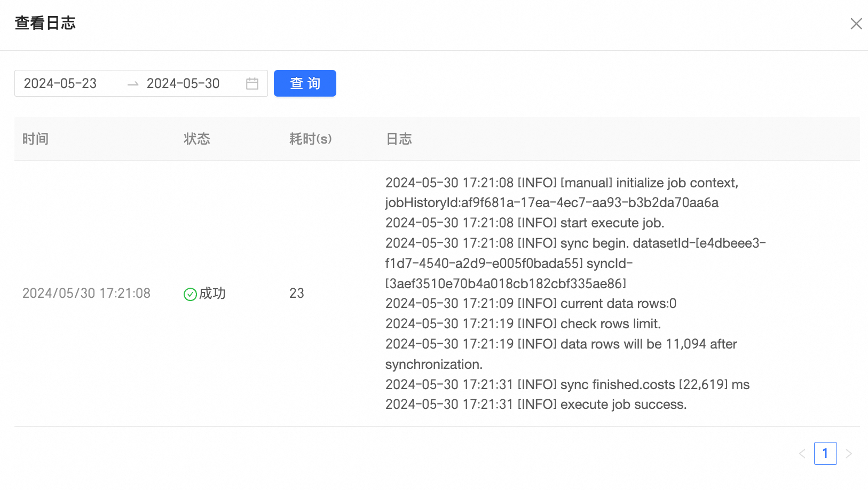This screenshot has height=490, width=868.
Task: Click the 日志 column header
Action: (x=399, y=139)
